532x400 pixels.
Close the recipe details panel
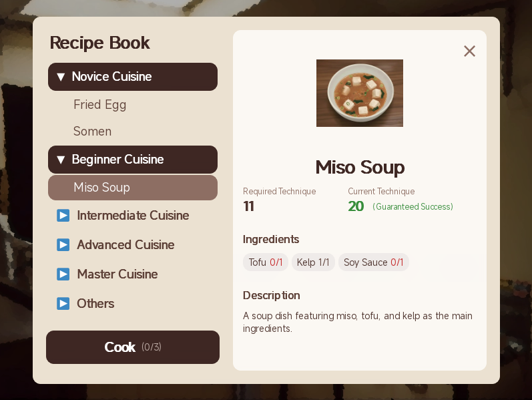point(469,51)
